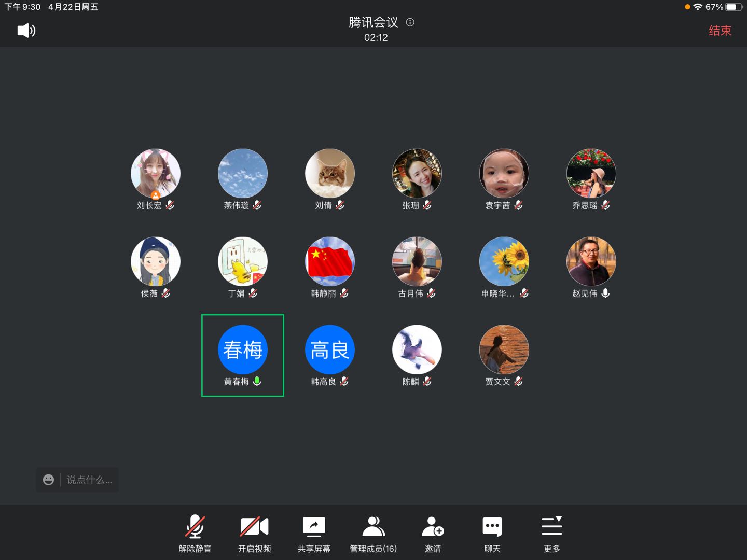This screenshot has height=560, width=747.
Task: Tap 贾文文's muted microphone icon
Action: click(x=518, y=382)
